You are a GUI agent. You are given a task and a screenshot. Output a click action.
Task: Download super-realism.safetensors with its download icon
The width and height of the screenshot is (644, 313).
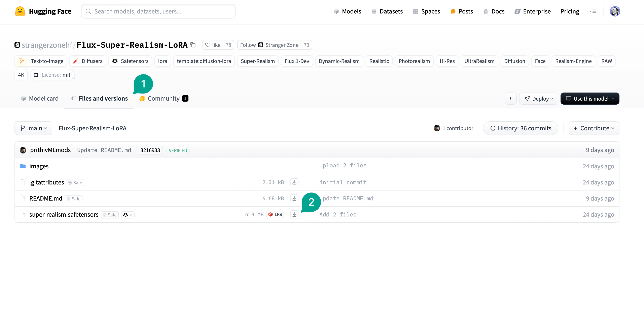[294, 214]
